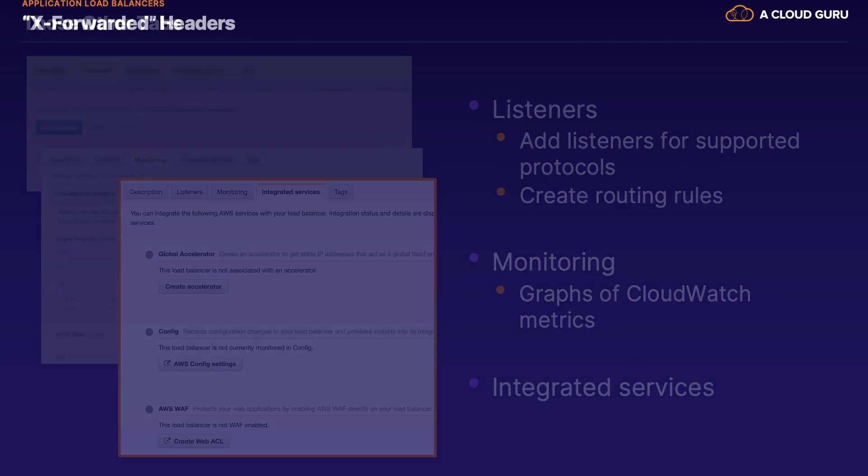
Task: Click the Create Web ACL button
Action: (194, 441)
